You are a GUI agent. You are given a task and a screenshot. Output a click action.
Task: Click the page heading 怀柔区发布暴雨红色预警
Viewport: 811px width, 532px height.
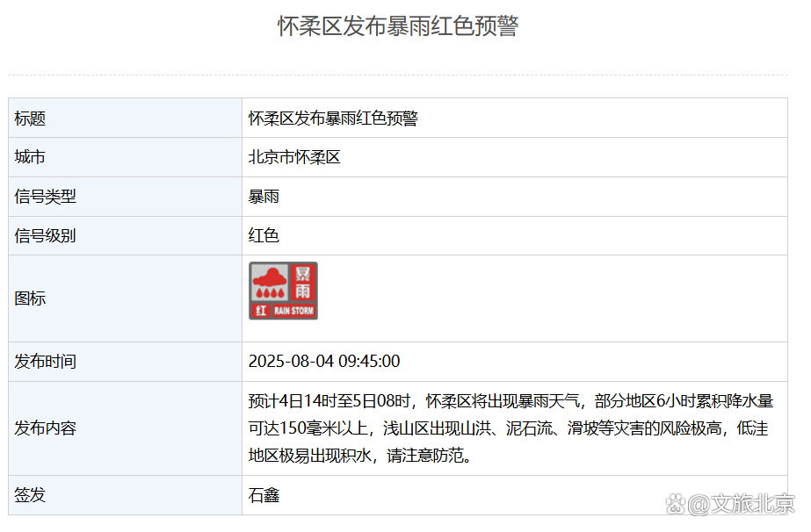tap(398, 26)
